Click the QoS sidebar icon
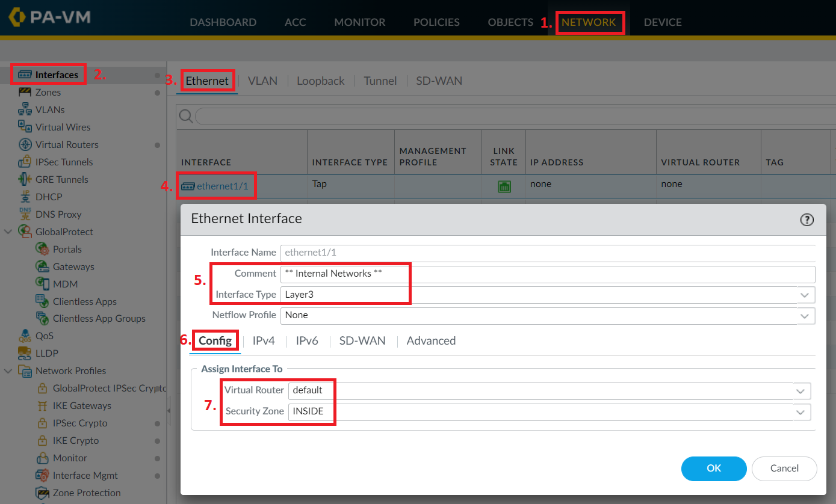This screenshot has height=504, width=836. (25, 336)
